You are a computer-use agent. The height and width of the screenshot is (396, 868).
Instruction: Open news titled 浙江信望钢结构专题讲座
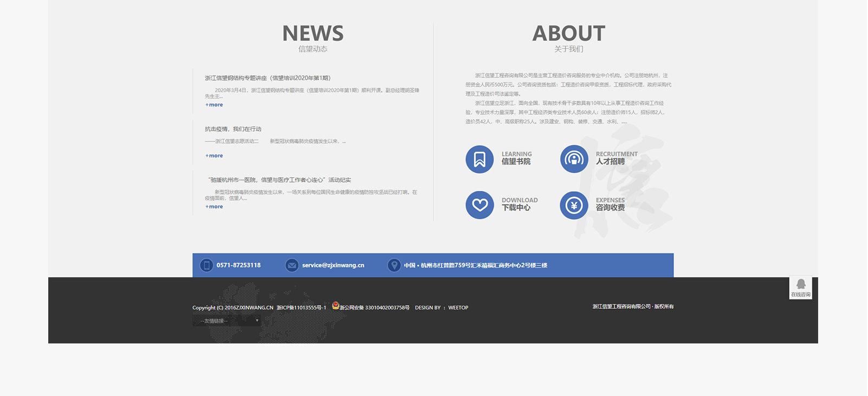(x=268, y=78)
